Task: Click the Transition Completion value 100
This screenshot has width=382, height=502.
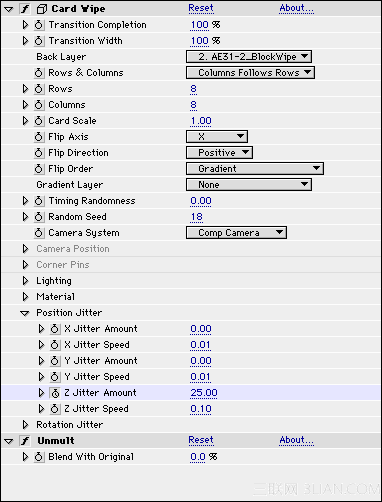Action: pyautogui.click(x=200, y=25)
